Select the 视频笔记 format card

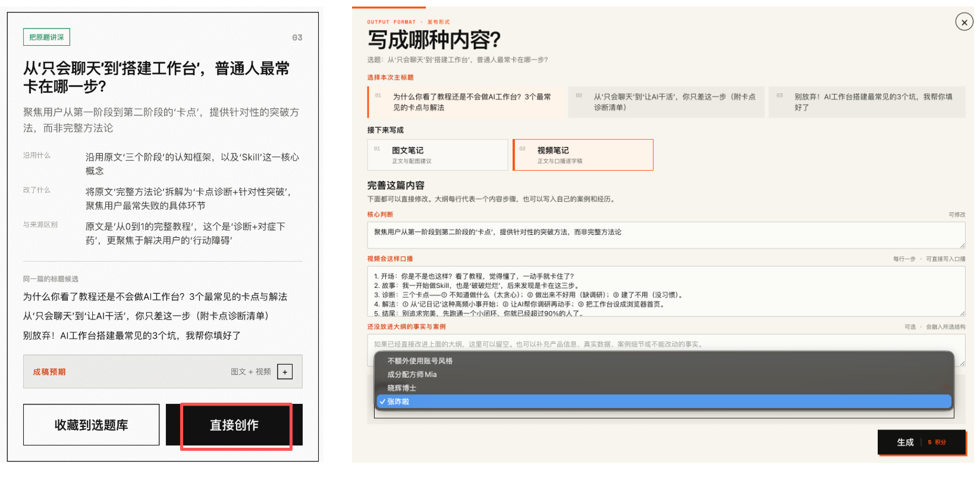583,155
